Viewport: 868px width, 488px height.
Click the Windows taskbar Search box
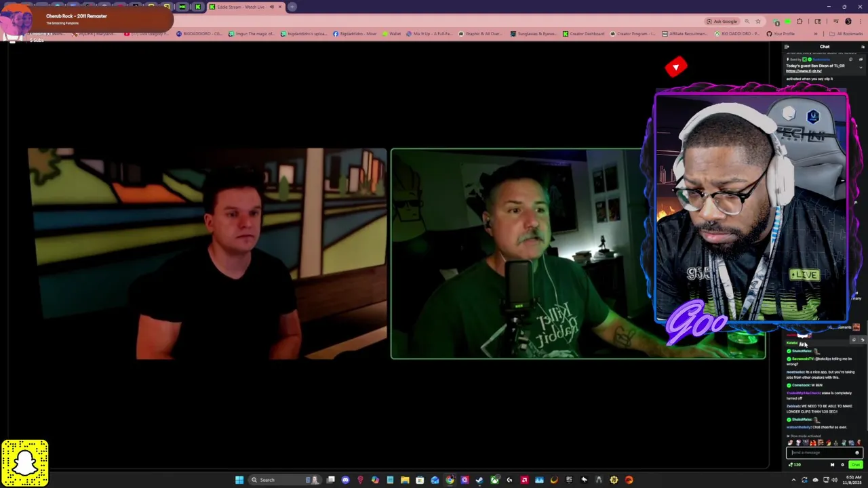coord(285,480)
